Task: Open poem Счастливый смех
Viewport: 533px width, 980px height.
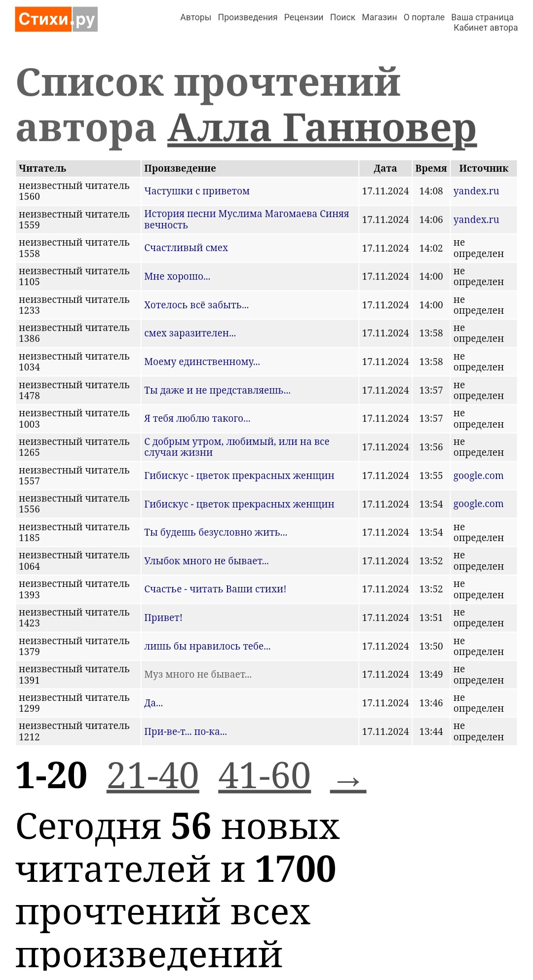Action: [x=186, y=248]
